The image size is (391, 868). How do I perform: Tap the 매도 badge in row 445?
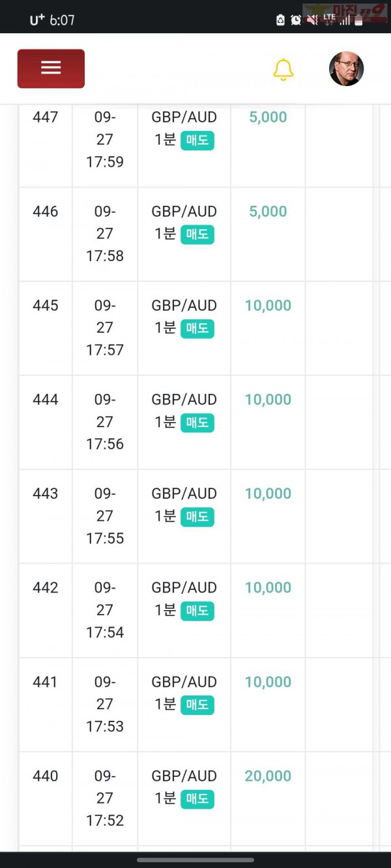pyautogui.click(x=197, y=329)
